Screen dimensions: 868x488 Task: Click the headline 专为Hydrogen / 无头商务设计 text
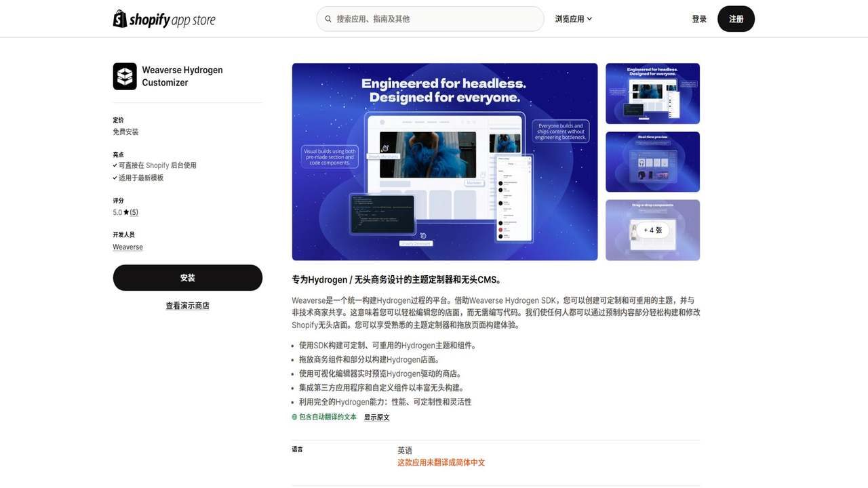397,279
